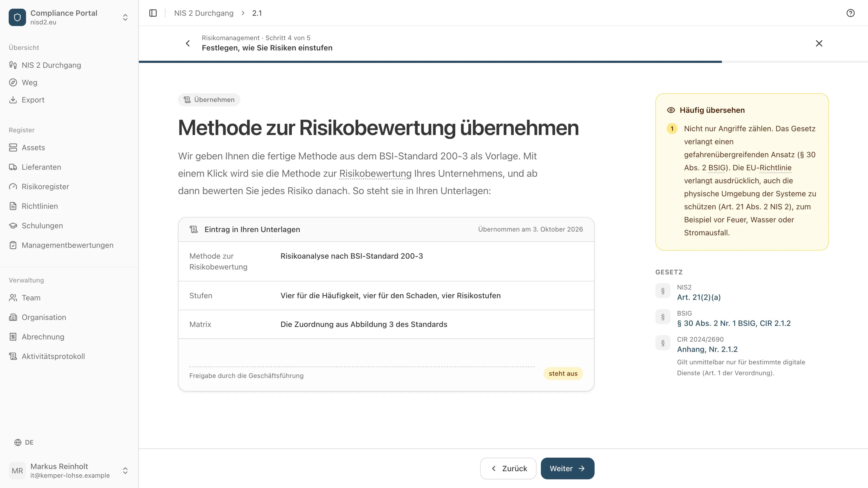Click the underlined Richtlinie term in hint
Viewport: 868px width, 488px height.
(775, 168)
